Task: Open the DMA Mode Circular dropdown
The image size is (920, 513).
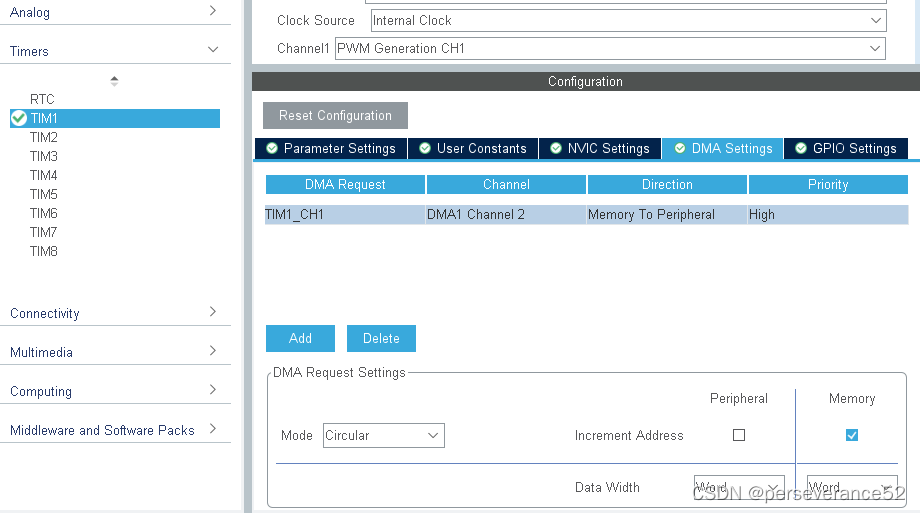Action: (384, 436)
